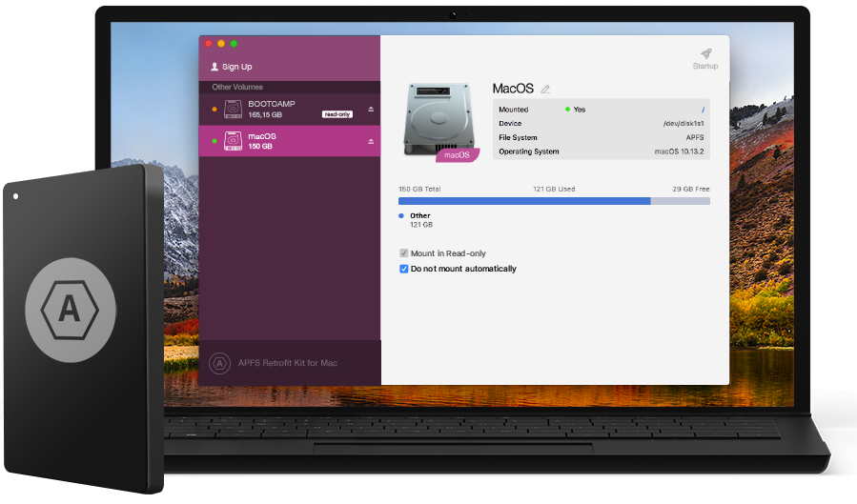Click the Other Volumes header
Viewport: 857px width, 504px height.
pyautogui.click(x=237, y=87)
